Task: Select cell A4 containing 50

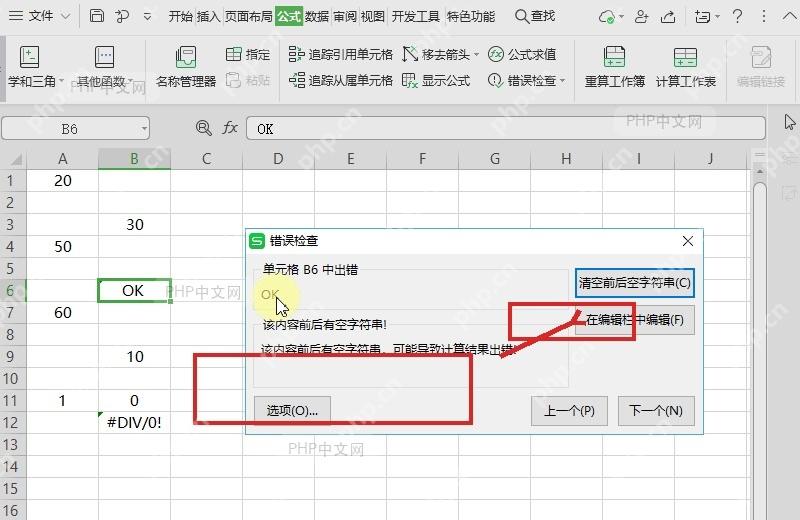Action: click(62, 246)
